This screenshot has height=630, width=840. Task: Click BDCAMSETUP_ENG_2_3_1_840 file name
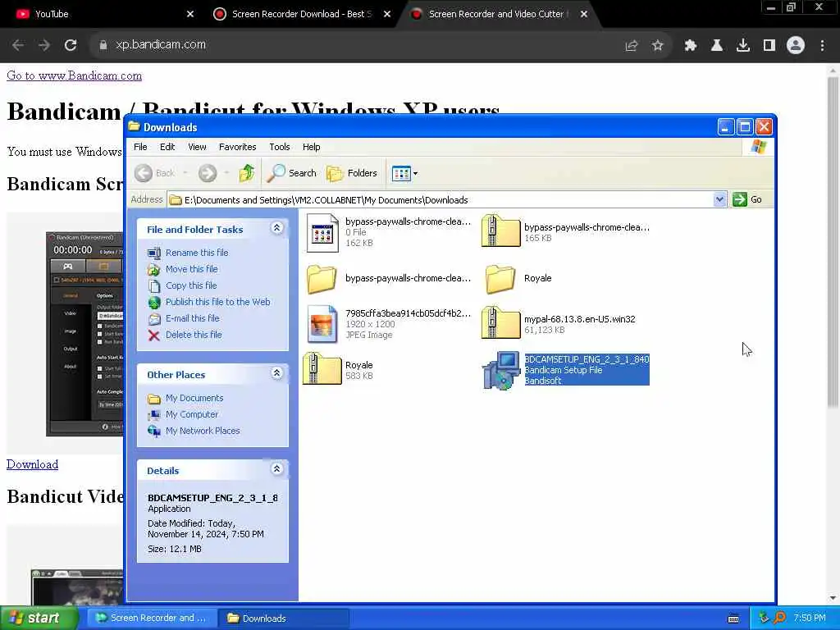(587, 359)
